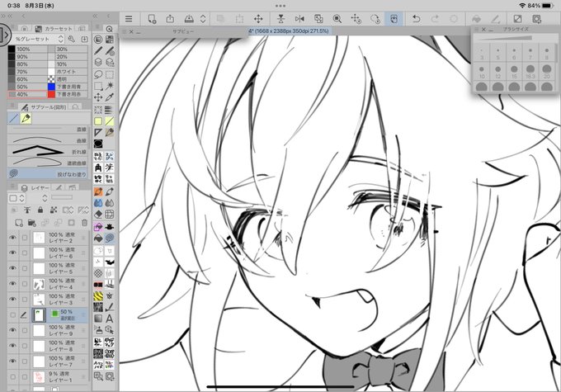Select the orange Pen nib tool
The height and width of the screenshot is (392, 561).
click(x=98, y=191)
